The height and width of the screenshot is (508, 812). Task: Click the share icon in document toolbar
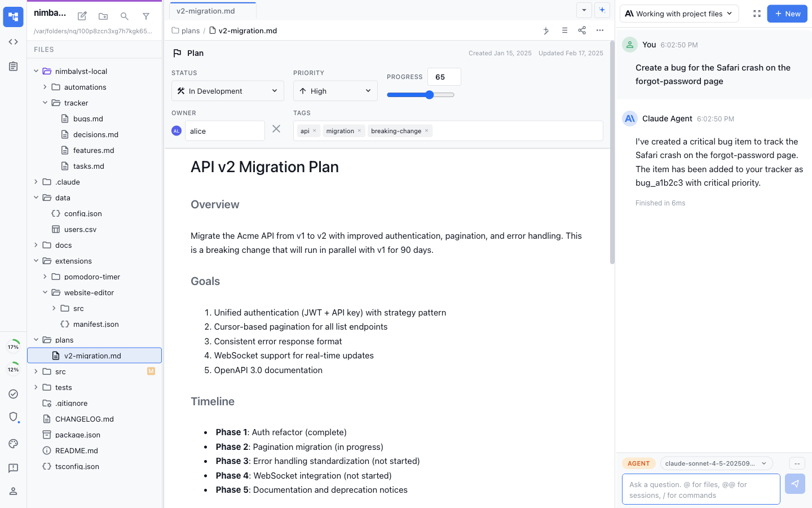582,30
